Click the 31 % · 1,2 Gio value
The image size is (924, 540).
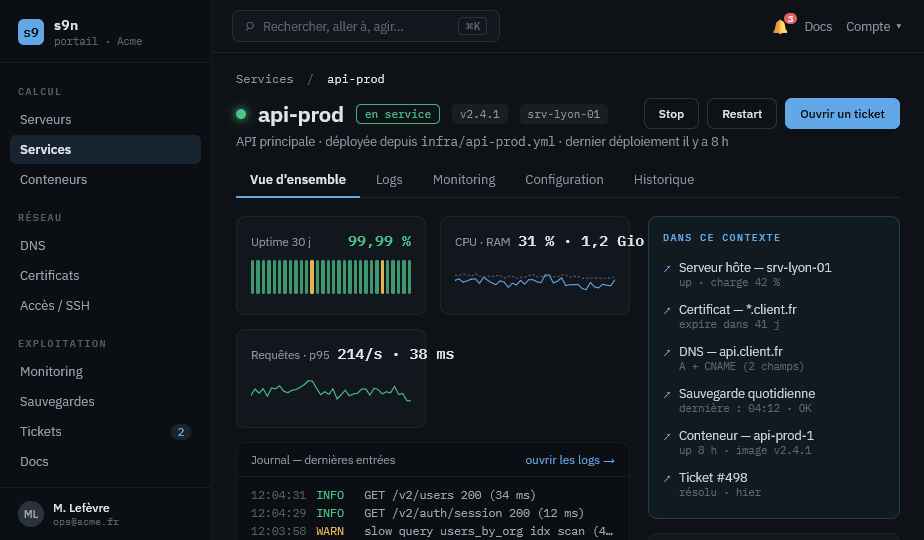coord(581,241)
